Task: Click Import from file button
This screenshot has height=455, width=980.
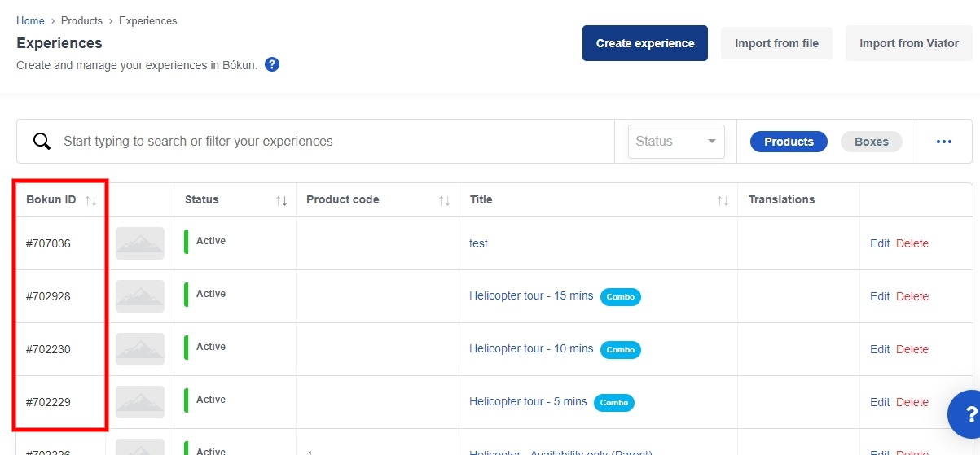Action: (x=776, y=43)
